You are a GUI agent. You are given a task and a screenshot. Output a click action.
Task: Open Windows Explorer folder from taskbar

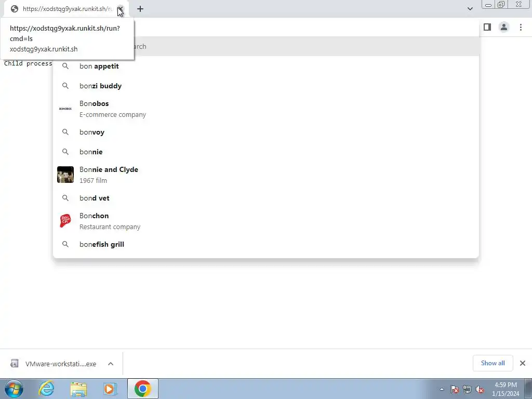pos(79,389)
